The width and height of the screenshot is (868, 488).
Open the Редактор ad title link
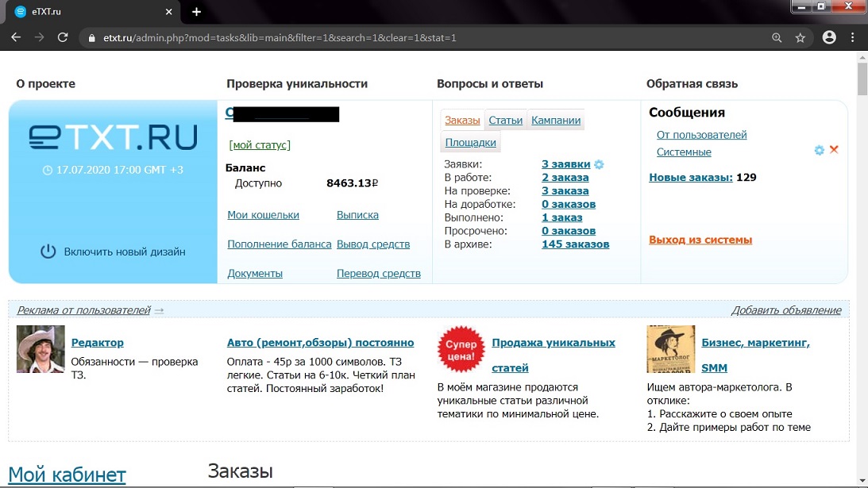pyautogui.click(x=98, y=343)
